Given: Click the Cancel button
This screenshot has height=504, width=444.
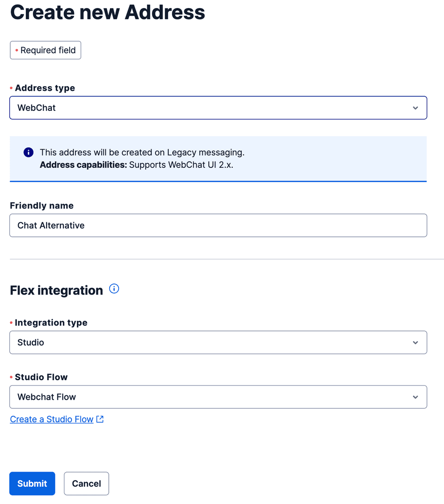Looking at the screenshot, I should pyautogui.click(x=86, y=483).
